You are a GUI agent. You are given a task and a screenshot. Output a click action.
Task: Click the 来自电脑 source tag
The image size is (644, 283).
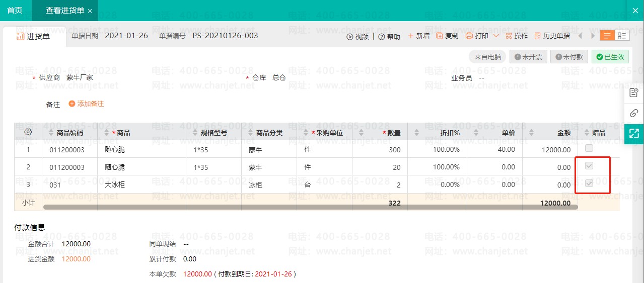(x=487, y=57)
